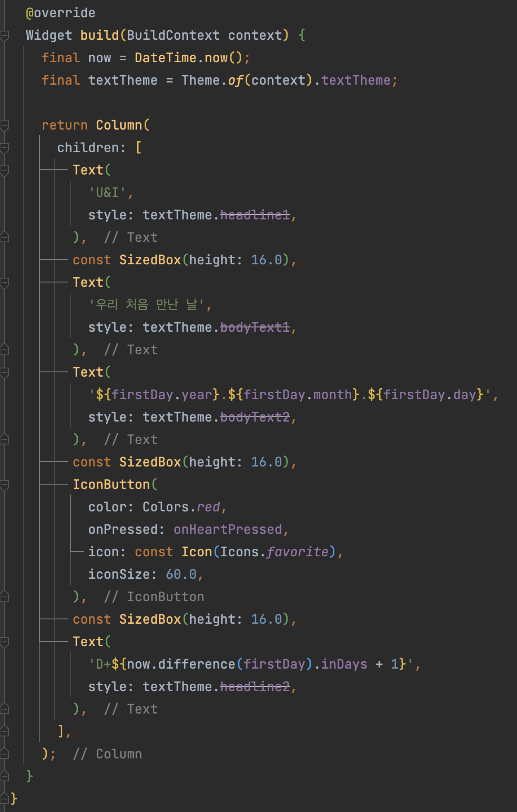Click the BuildContext type name
The image size is (517, 812).
coord(173,35)
